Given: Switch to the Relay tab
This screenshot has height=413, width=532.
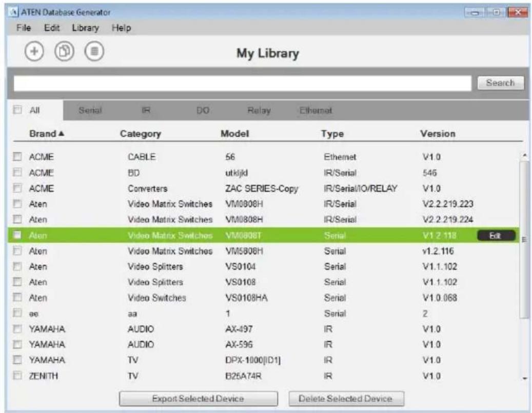Looking at the screenshot, I should (x=259, y=111).
